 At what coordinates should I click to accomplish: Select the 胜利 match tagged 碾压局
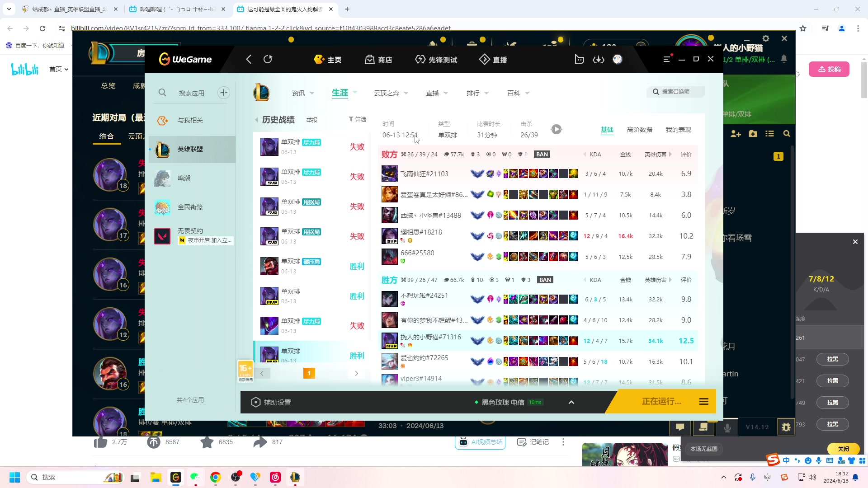tap(312, 266)
